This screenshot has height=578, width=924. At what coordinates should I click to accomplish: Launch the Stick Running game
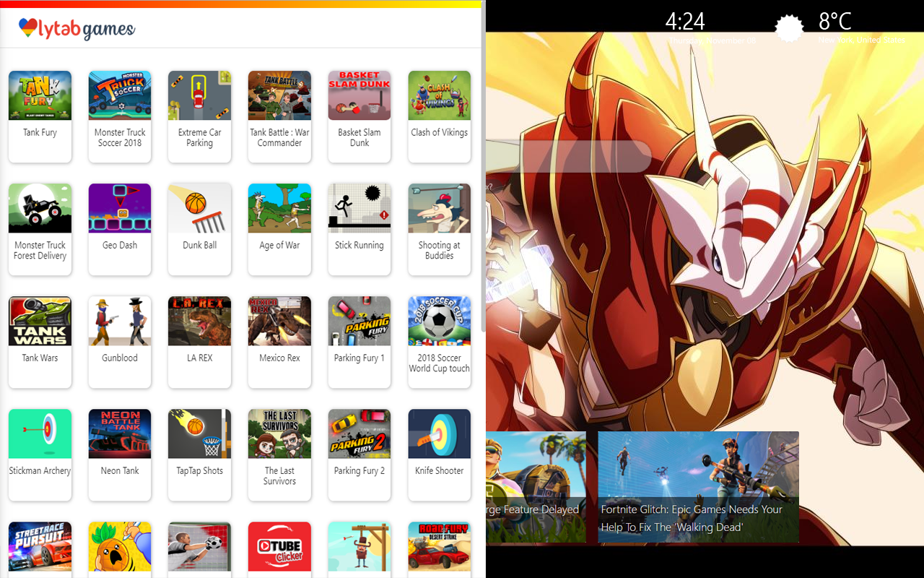tap(359, 209)
